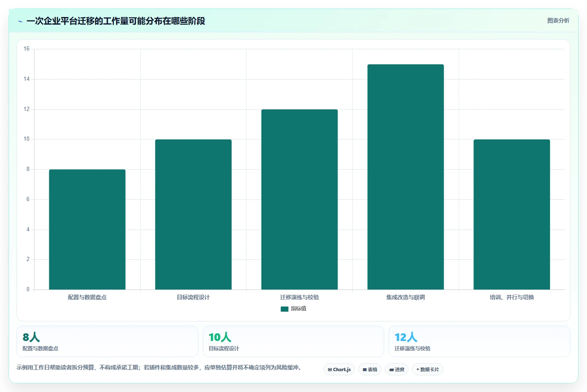Click the y-axis value 16
The height and width of the screenshot is (392, 587).
click(27, 49)
